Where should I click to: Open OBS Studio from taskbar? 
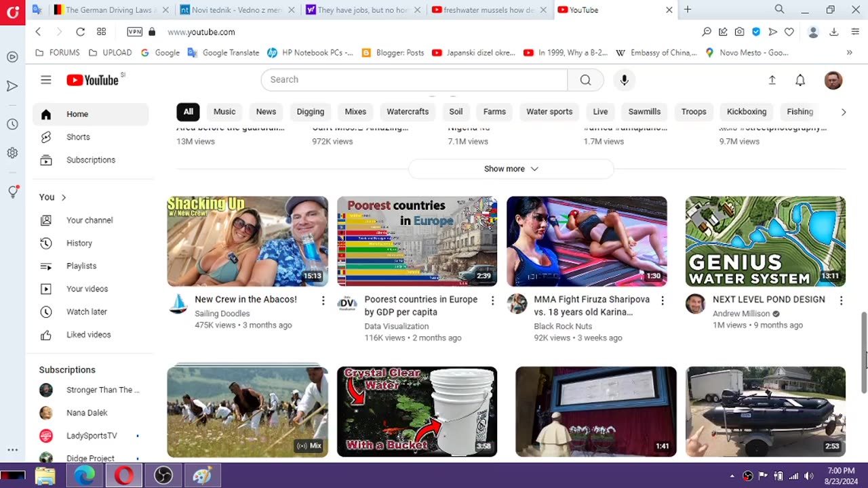[x=163, y=475]
